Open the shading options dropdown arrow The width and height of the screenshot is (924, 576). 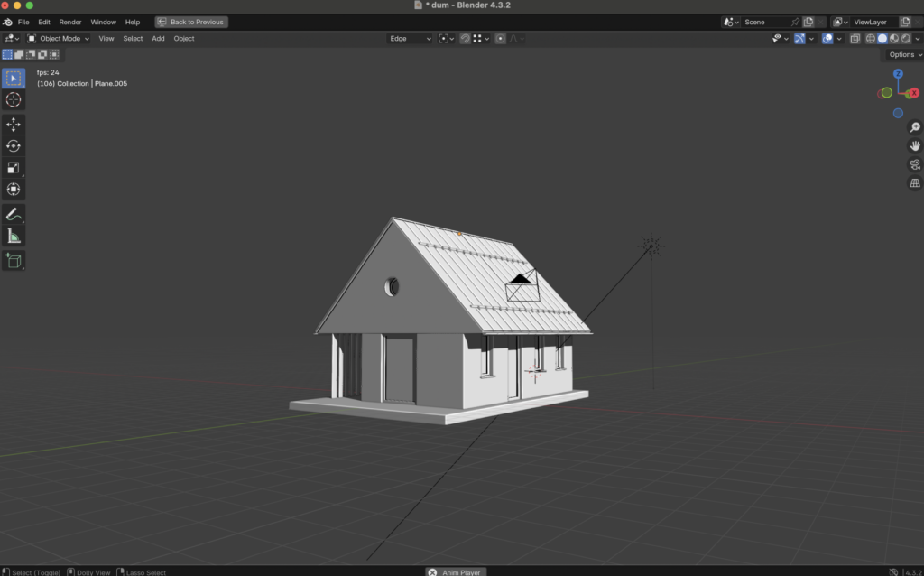(918, 38)
